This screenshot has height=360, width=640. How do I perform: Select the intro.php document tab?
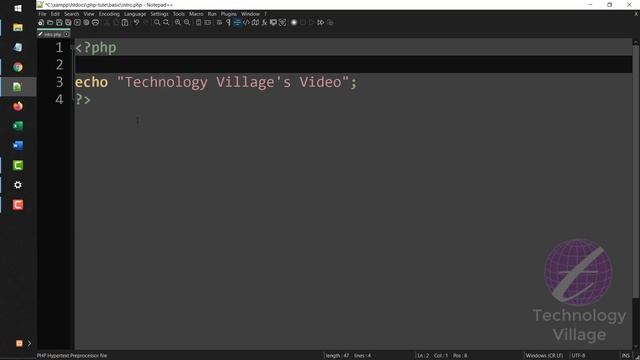click(53, 34)
